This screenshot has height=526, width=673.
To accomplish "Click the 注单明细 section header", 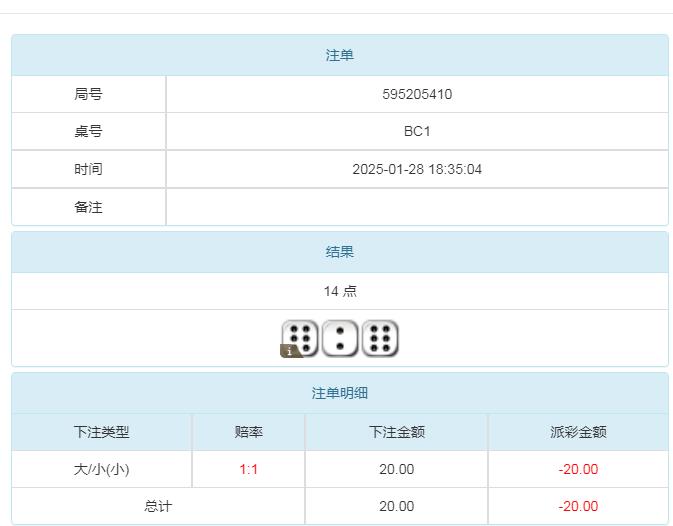I will tap(340, 393).
